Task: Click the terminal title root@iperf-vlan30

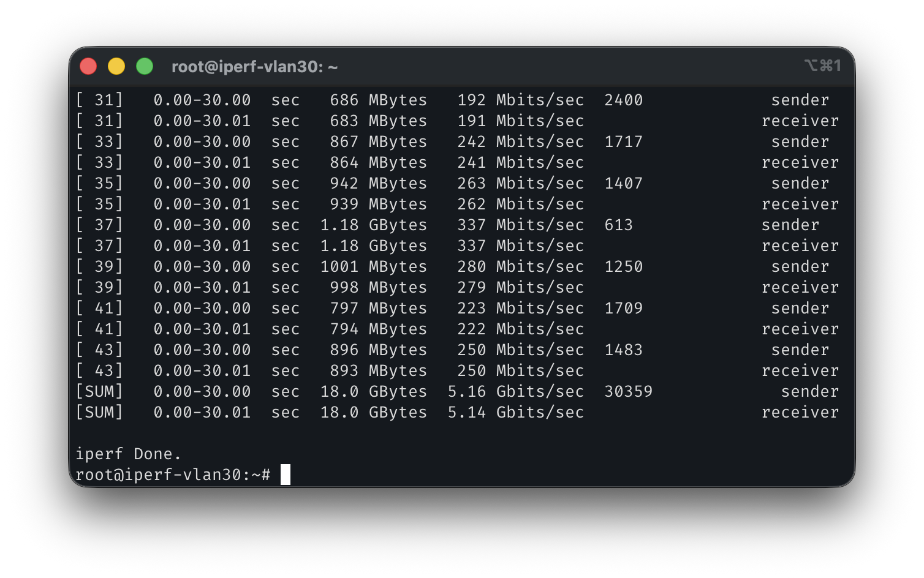Action: point(254,67)
